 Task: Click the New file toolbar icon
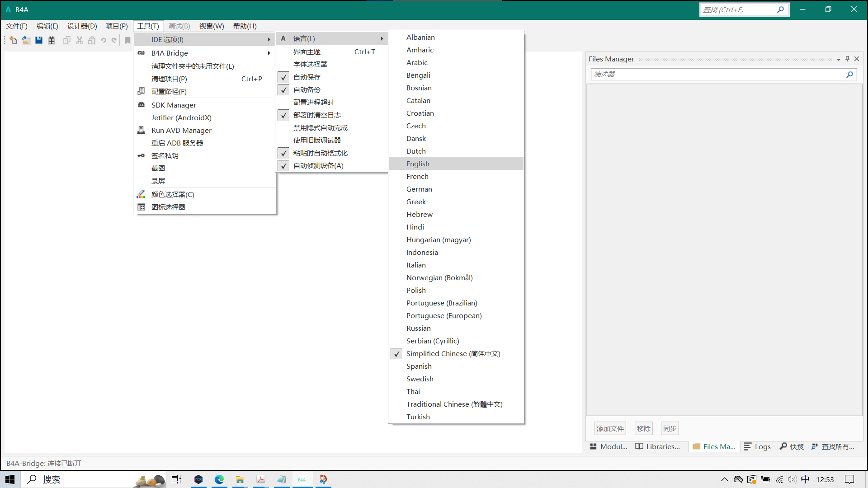pyautogui.click(x=13, y=40)
